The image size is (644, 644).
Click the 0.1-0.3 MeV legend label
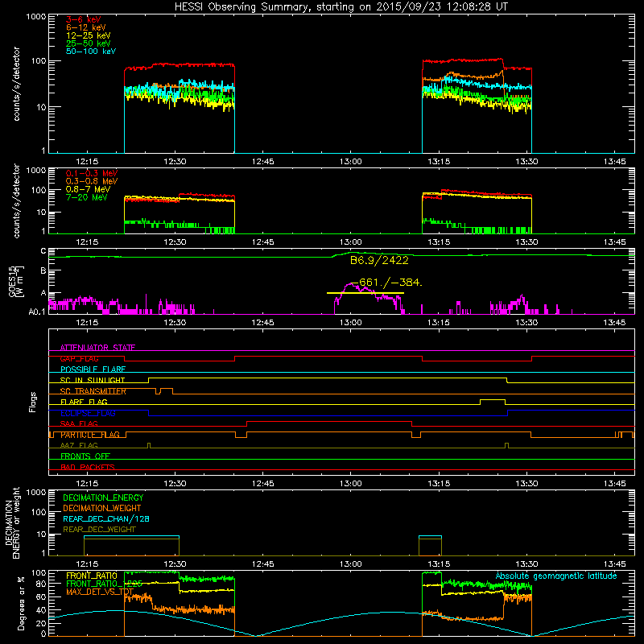(92, 173)
